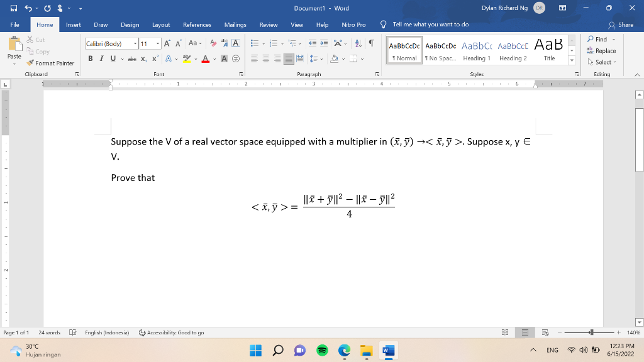Switch to the References tab
The height and width of the screenshot is (362, 644).
click(198, 25)
